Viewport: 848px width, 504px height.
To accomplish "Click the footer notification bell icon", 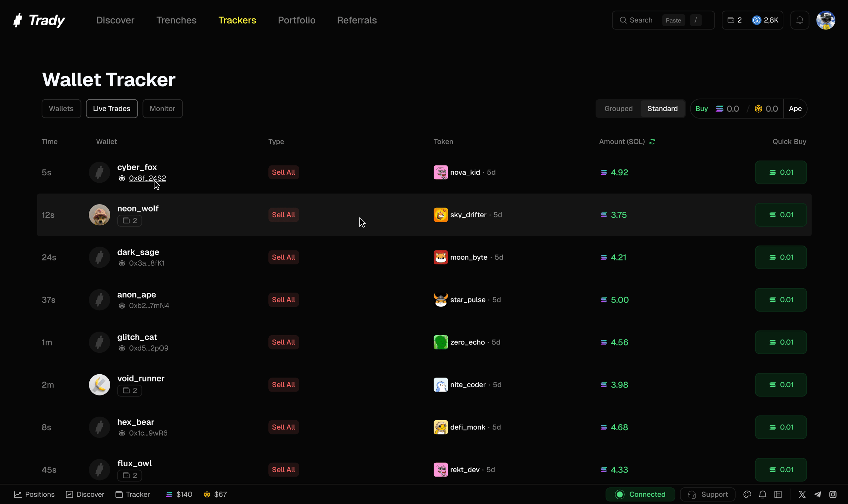I will point(762,494).
